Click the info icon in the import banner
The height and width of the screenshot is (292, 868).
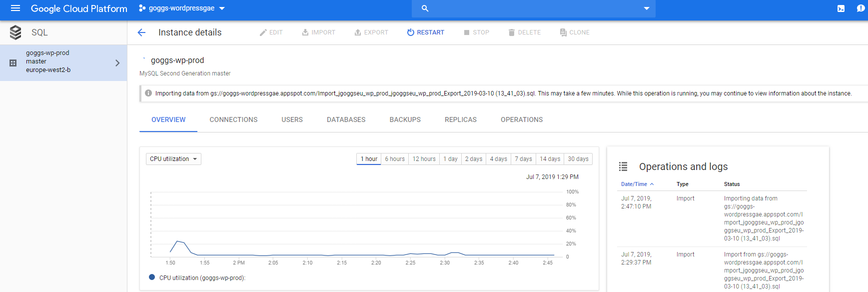click(148, 93)
